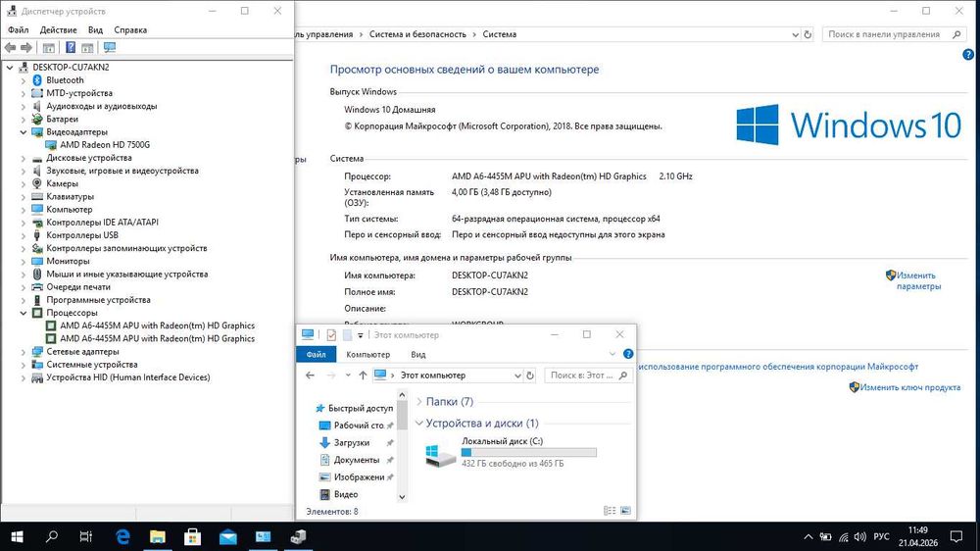The width and height of the screenshot is (980, 551).
Task: Expand Explorer ribbon chevron
Action: (612, 354)
